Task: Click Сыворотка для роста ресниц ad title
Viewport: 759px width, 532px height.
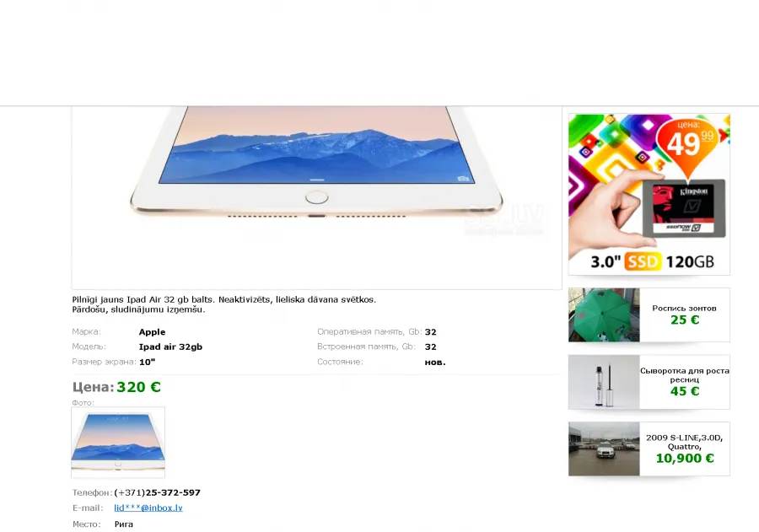Action: tap(685, 374)
